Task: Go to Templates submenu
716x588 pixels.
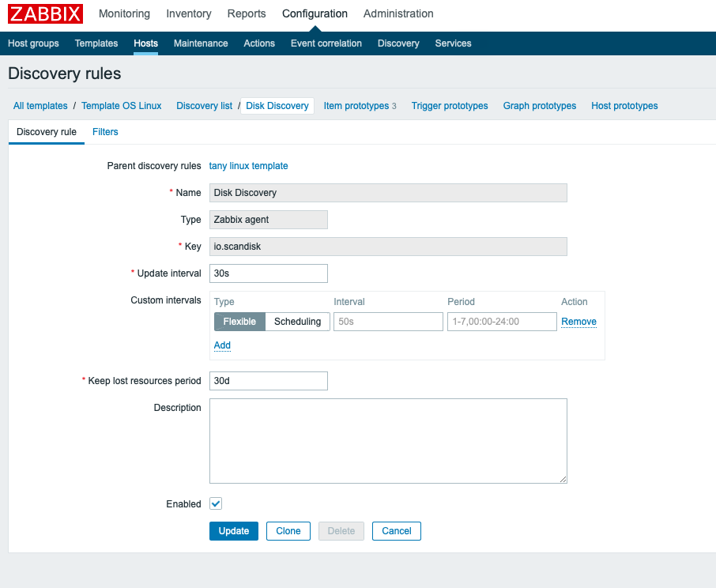Action: coord(96,43)
